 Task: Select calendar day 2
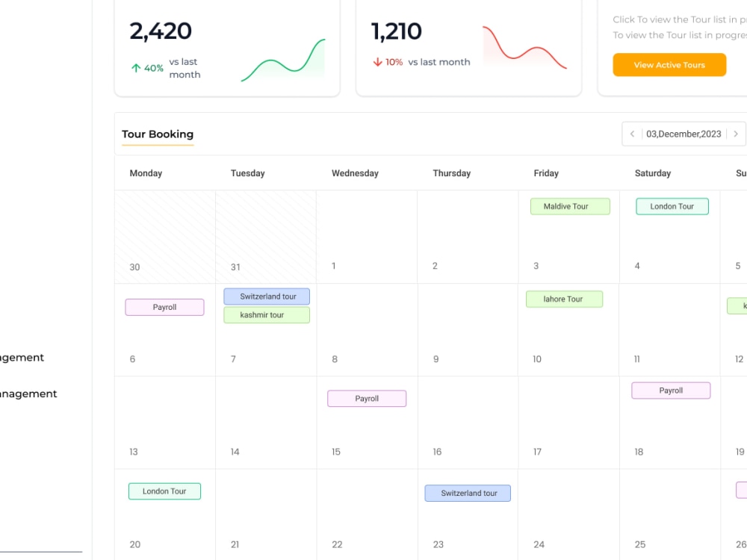tap(468, 237)
